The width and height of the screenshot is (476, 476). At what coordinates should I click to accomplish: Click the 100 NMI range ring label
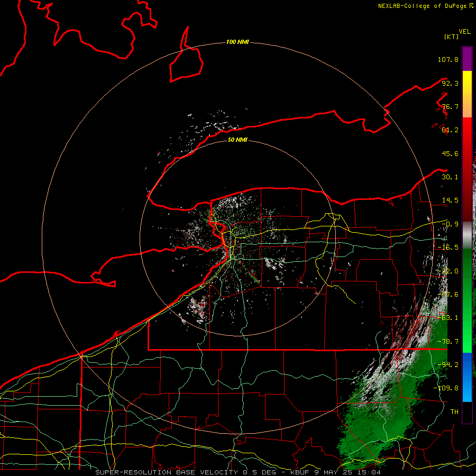pos(237,42)
